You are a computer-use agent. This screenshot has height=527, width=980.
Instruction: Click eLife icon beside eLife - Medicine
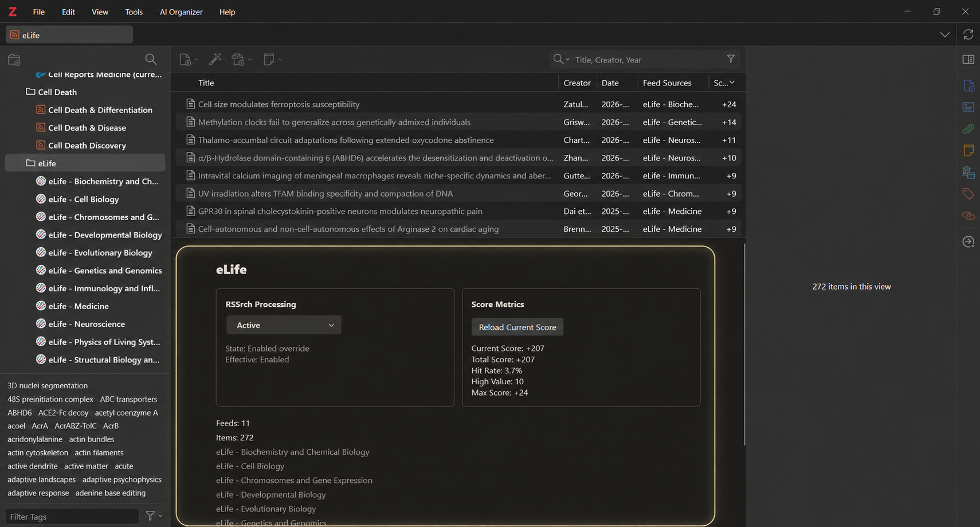(41, 306)
